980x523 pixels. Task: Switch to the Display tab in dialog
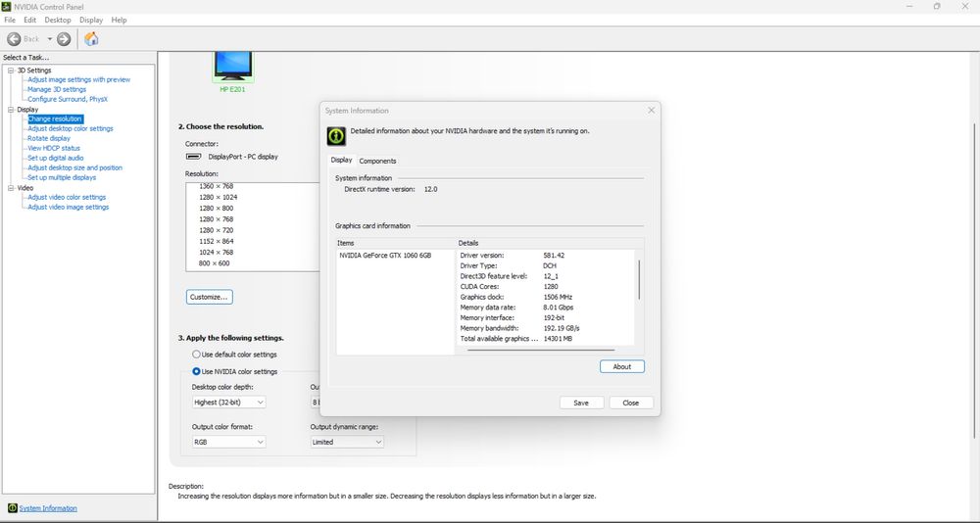[x=341, y=160]
